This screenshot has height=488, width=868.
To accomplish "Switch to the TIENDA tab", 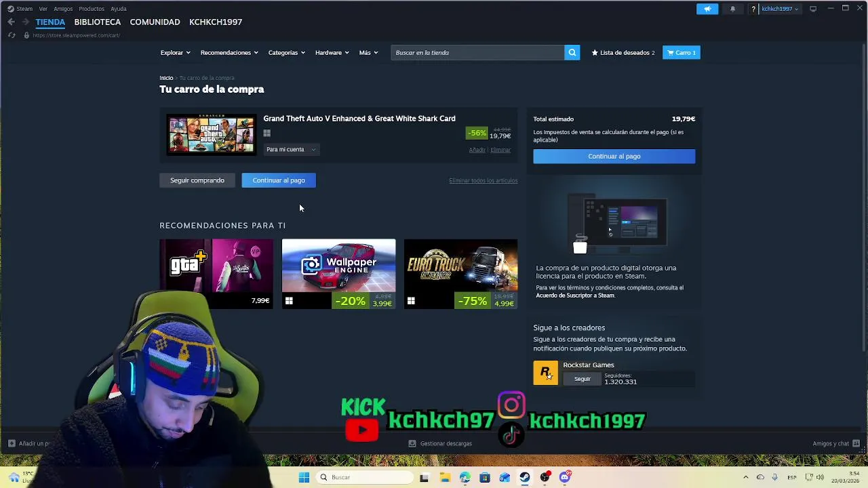I will point(50,22).
